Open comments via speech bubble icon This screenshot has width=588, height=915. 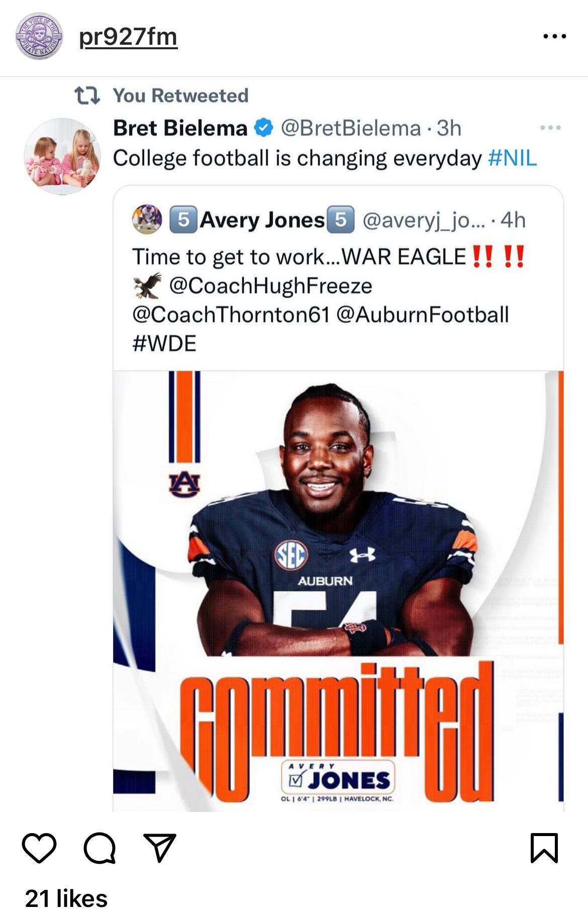pos(100,848)
